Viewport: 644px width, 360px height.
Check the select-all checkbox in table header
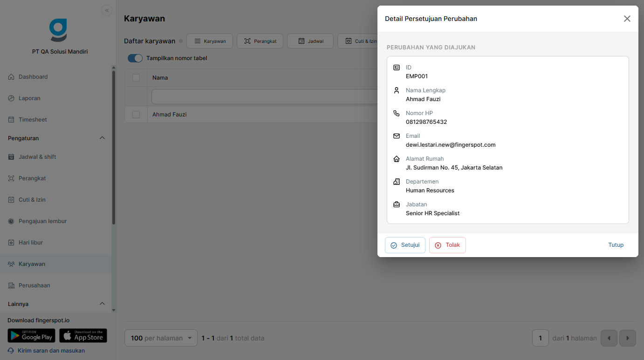[136, 78]
